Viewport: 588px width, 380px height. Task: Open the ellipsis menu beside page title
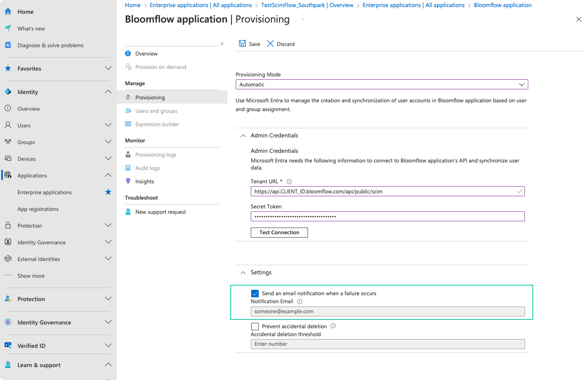point(303,19)
